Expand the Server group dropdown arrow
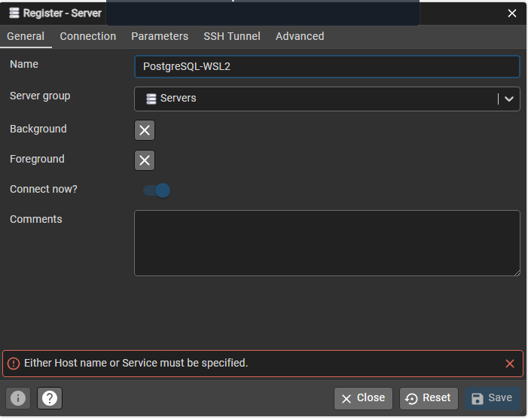This screenshot has height=420, width=528. [509, 99]
